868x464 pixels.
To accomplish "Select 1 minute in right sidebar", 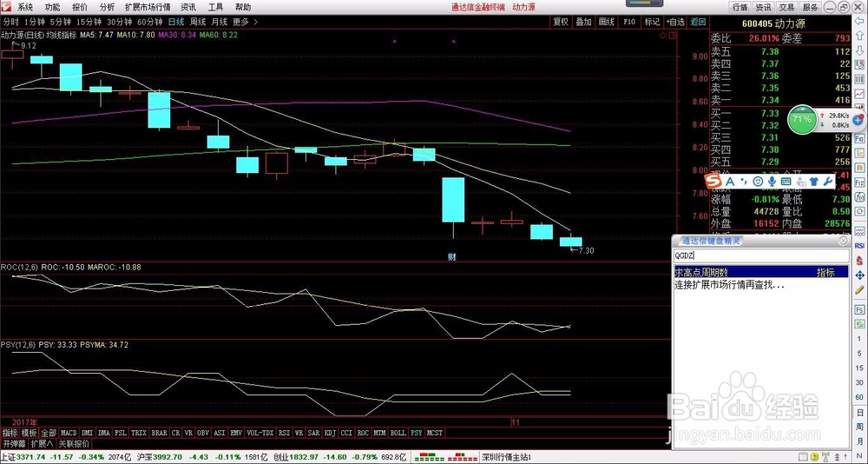I will point(859,338).
